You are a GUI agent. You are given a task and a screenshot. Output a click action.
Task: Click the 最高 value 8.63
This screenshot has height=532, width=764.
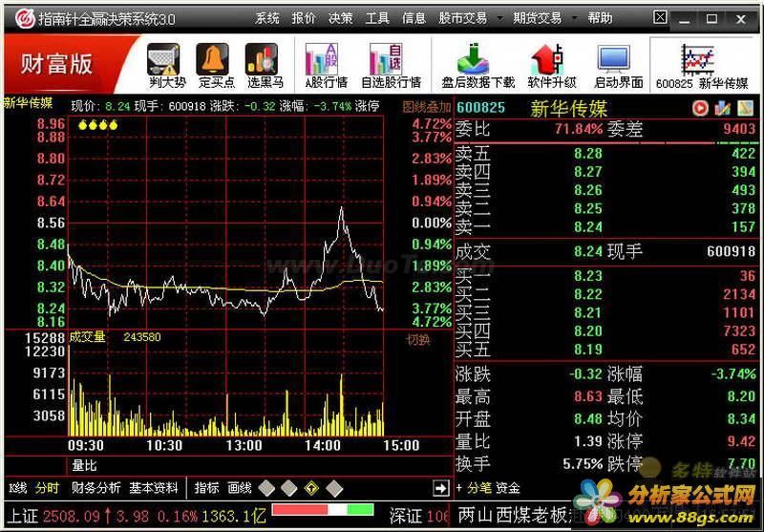pyautogui.click(x=587, y=396)
